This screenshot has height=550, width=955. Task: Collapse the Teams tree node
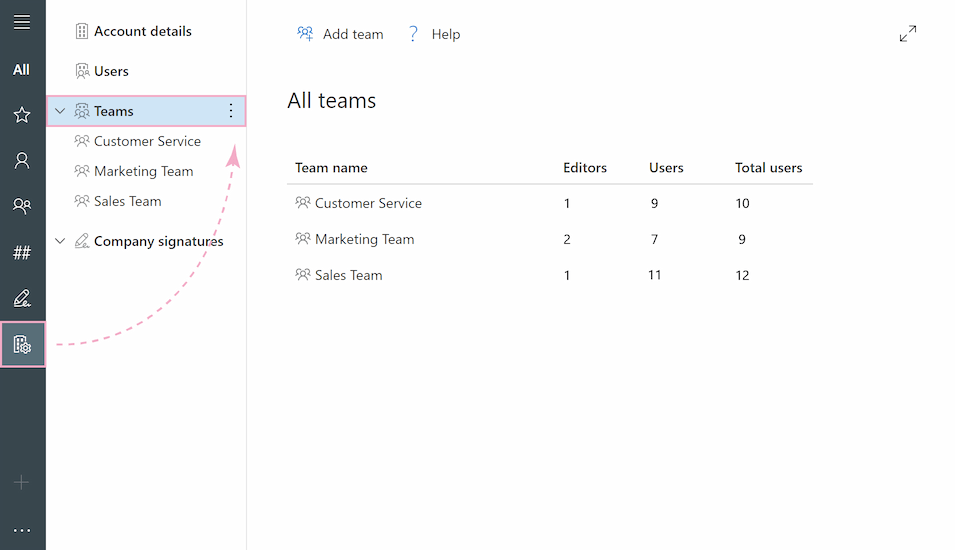click(x=60, y=111)
